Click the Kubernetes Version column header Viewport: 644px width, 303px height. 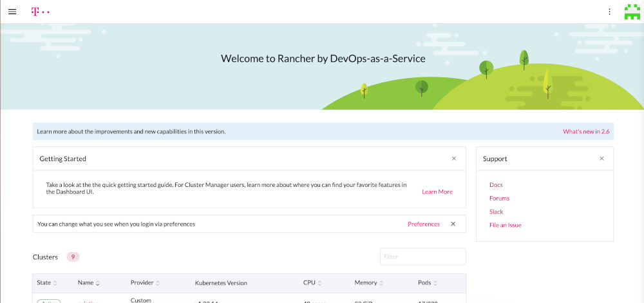pos(221,283)
